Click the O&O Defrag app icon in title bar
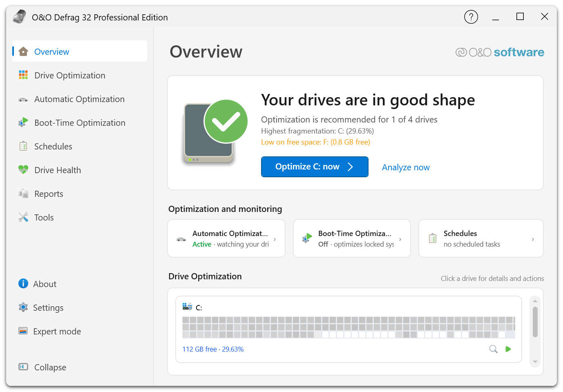Viewport: 563px width, 392px height. [19, 17]
